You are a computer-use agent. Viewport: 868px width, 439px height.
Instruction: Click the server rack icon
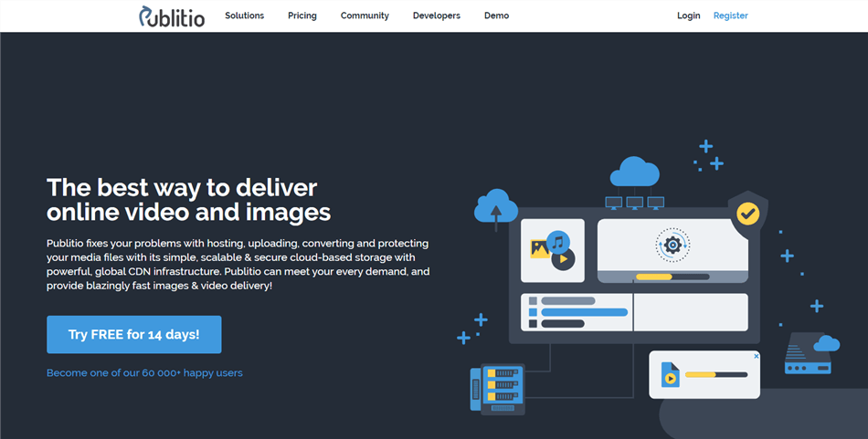coord(497,389)
